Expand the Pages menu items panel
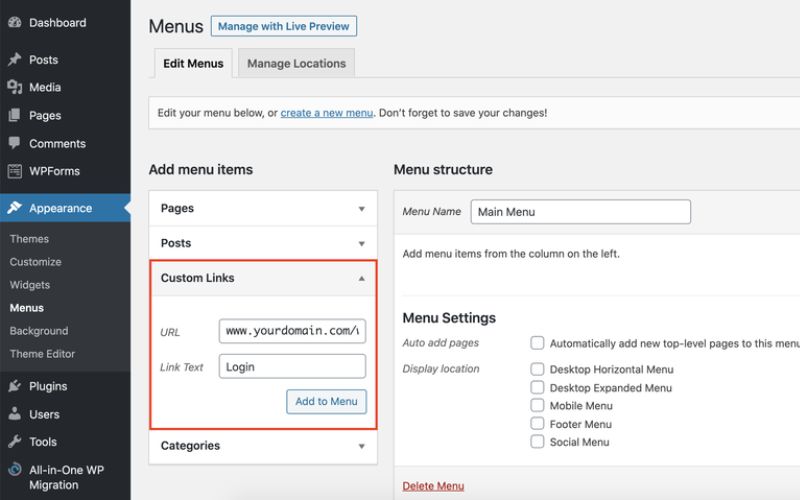Screen dimensions: 800x500 (x=361, y=209)
